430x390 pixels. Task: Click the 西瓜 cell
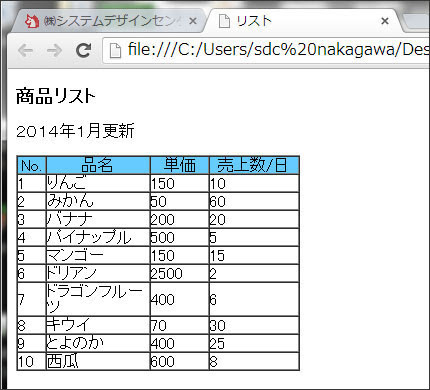tap(98, 361)
